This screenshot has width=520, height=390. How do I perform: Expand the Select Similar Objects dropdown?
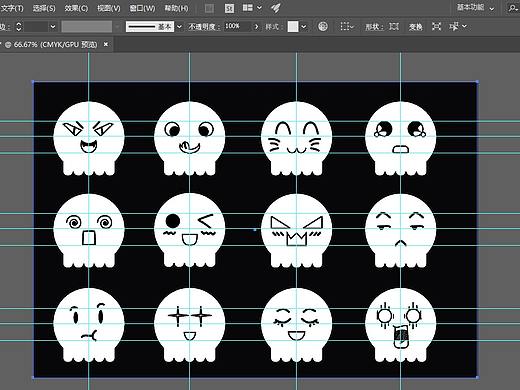click(464, 26)
